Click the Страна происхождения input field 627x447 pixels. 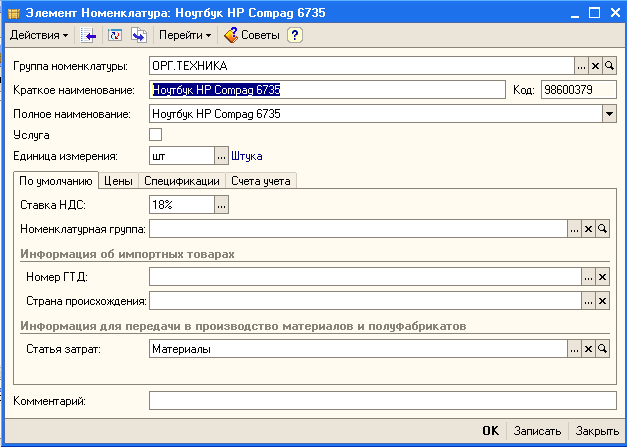365,301
